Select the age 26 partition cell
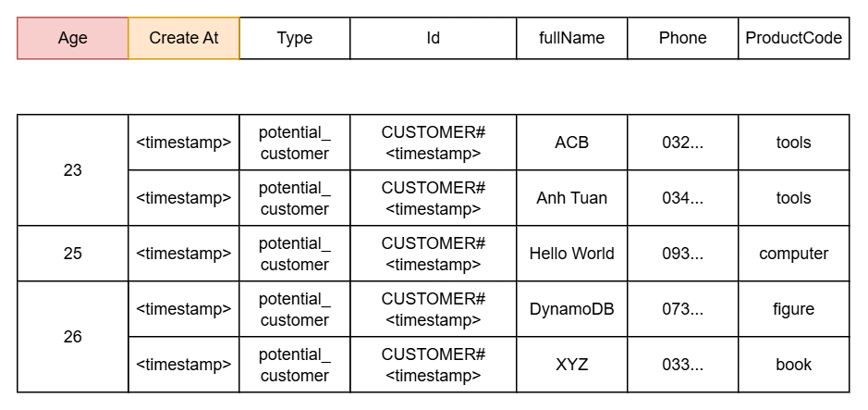868x410 pixels. click(72, 337)
